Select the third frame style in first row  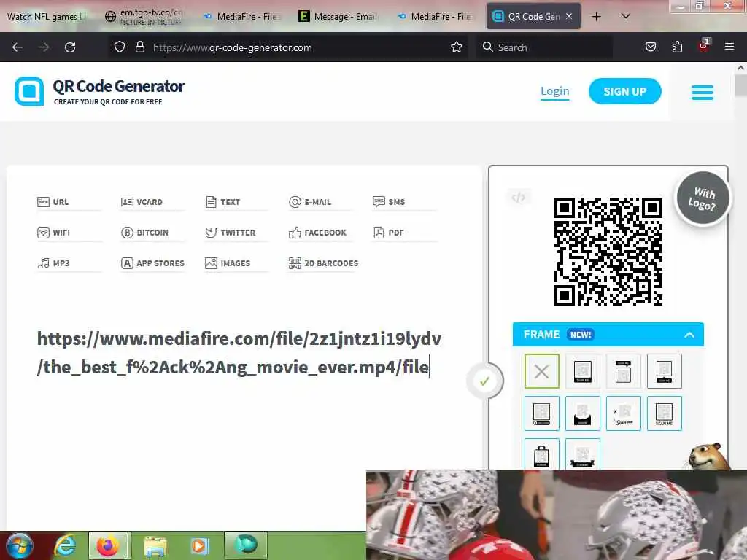[623, 371]
